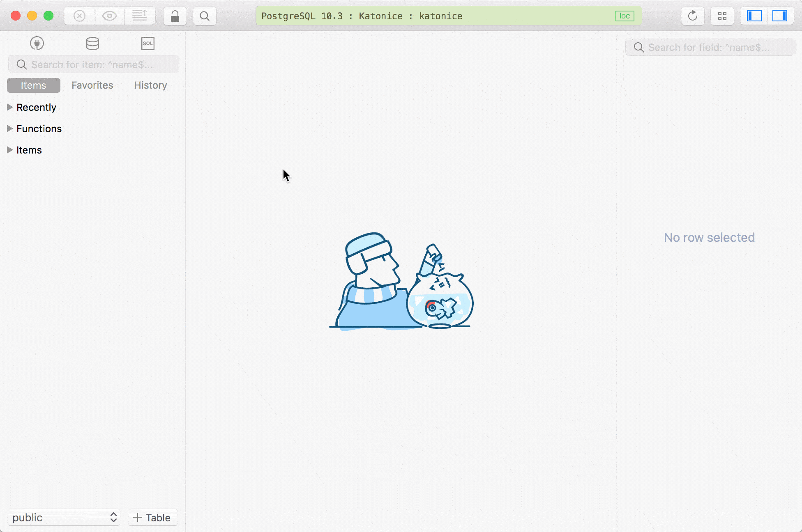This screenshot has width=802, height=532.
Task: Toggle the right sidebar panel
Action: pos(779,16)
